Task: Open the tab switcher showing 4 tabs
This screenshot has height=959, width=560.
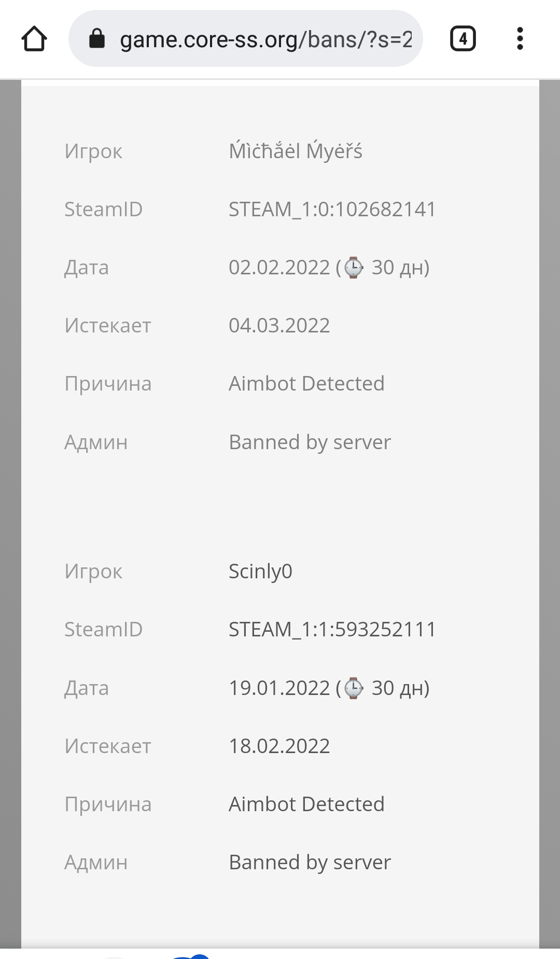Action: 463,39
